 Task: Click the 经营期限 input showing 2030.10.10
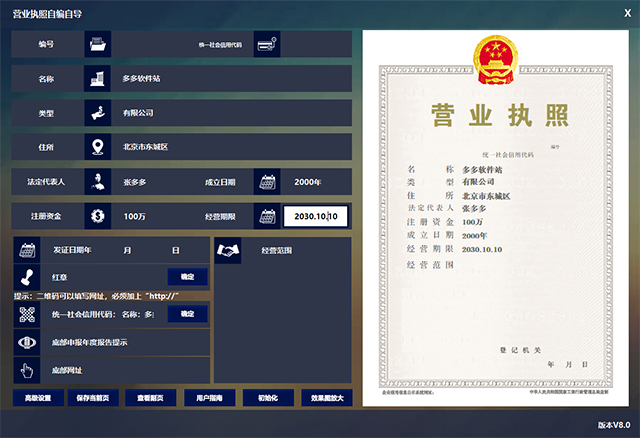pyautogui.click(x=316, y=216)
